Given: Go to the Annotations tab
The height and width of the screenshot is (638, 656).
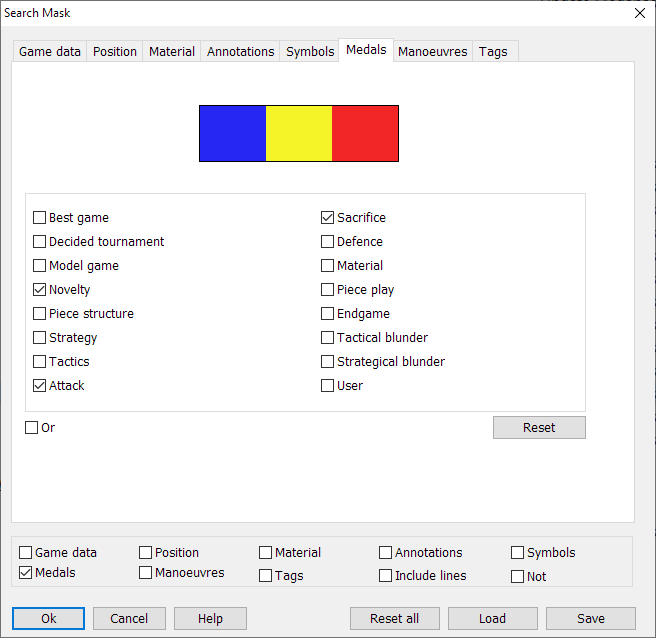Looking at the screenshot, I should pyautogui.click(x=240, y=51).
